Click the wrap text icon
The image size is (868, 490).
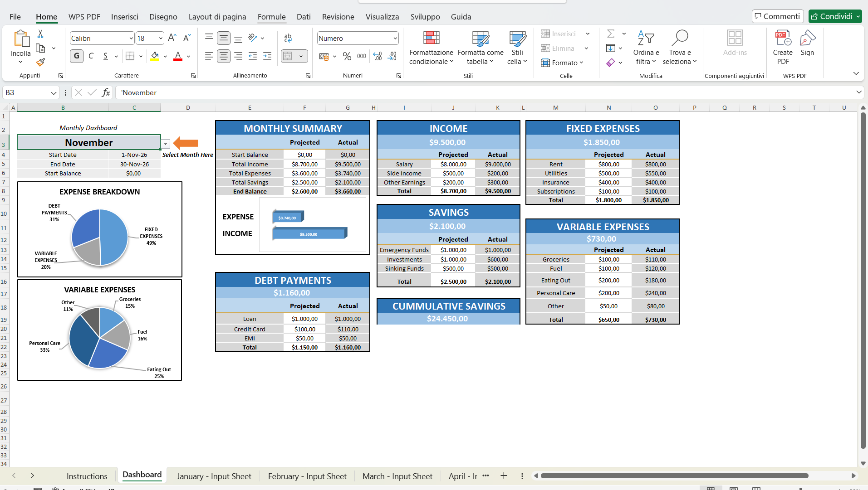pos(288,38)
